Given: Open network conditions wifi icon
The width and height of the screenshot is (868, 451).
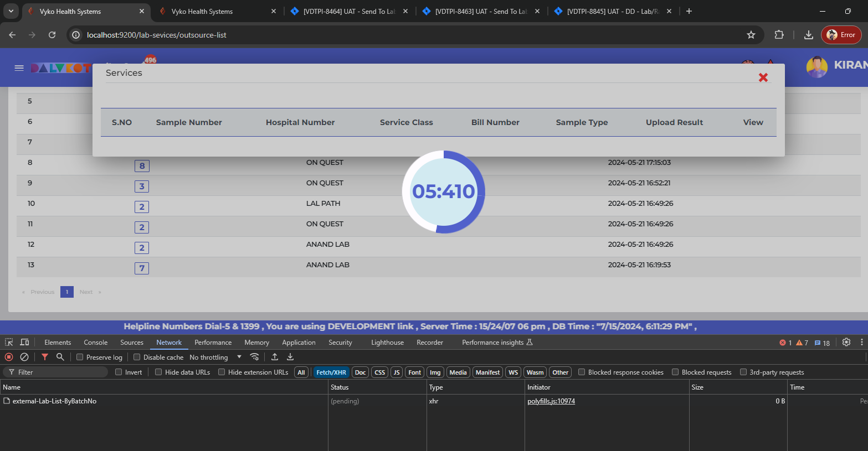Looking at the screenshot, I should [x=254, y=357].
